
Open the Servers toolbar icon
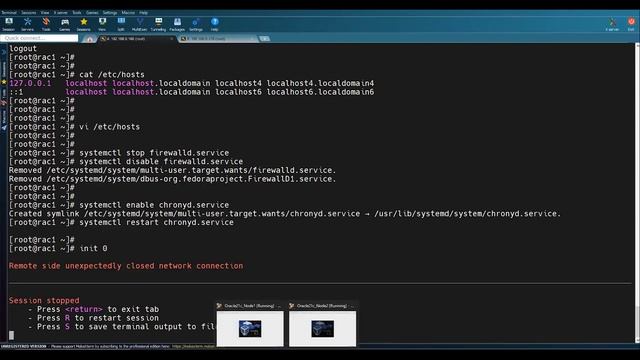click(27, 24)
